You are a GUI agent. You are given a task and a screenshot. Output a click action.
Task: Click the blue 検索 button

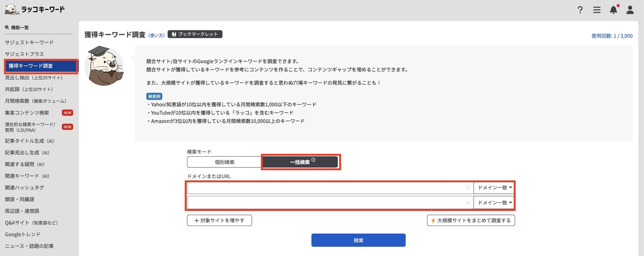click(x=358, y=240)
